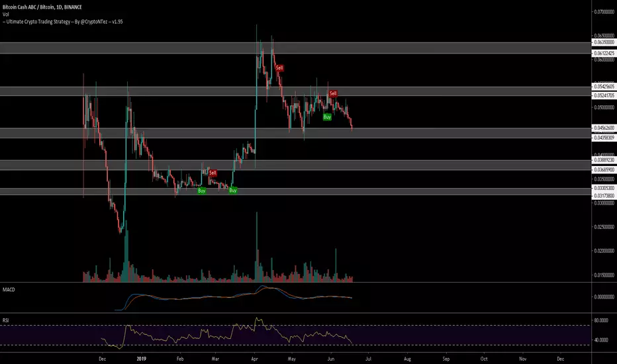Click the 0.06350000 price level label
Viewport: 617px width, 364px height.
(604, 42)
